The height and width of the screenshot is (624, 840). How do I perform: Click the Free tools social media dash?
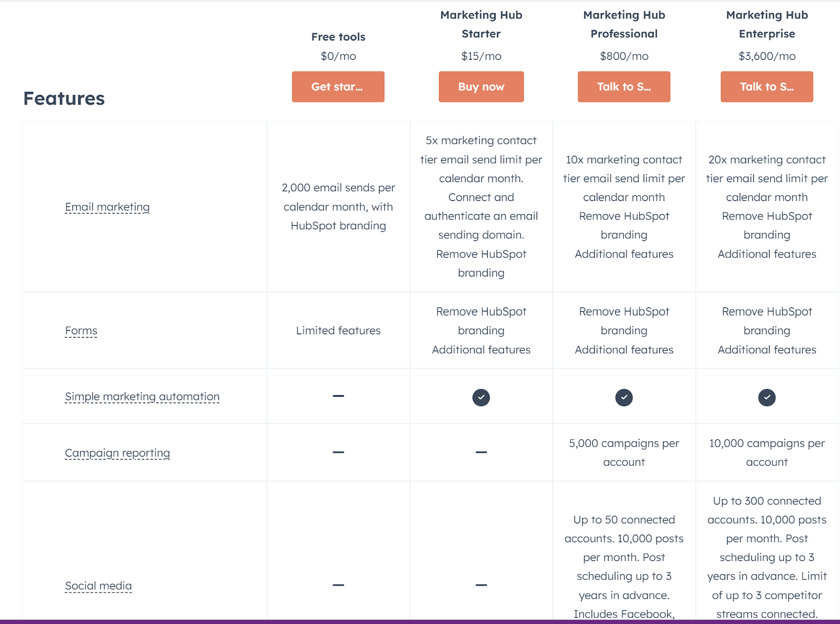coord(338,585)
